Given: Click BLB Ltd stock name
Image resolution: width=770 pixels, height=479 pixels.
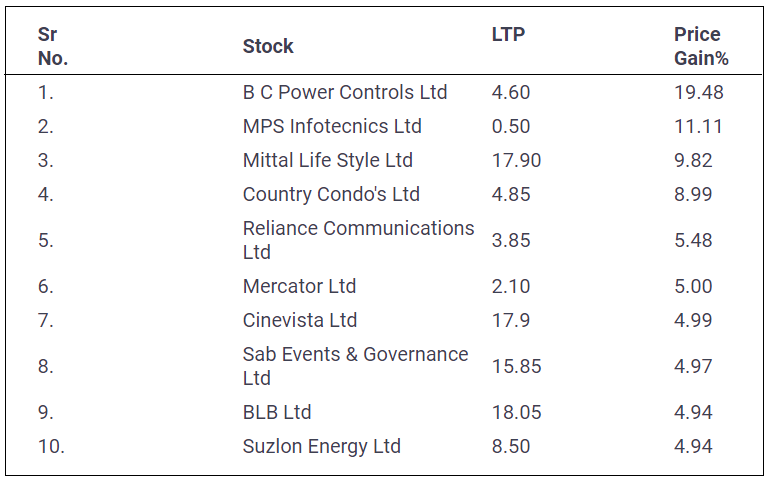Looking at the screenshot, I should click(x=277, y=412).
